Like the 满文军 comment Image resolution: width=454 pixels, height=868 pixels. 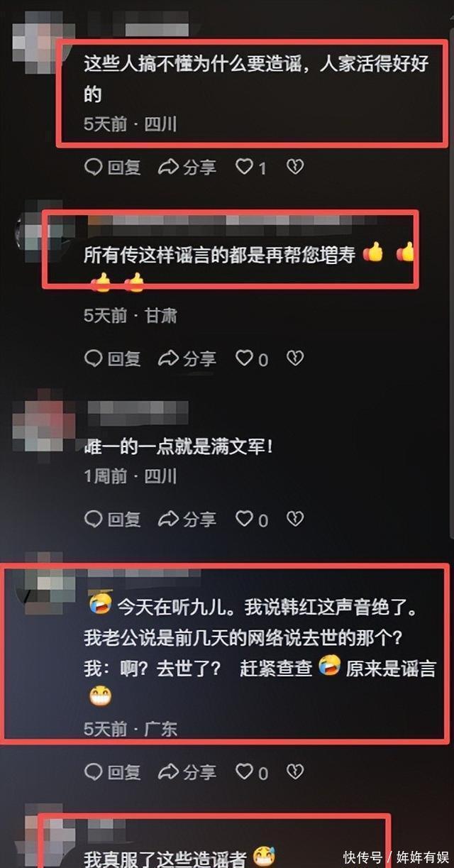pos(252,520)
